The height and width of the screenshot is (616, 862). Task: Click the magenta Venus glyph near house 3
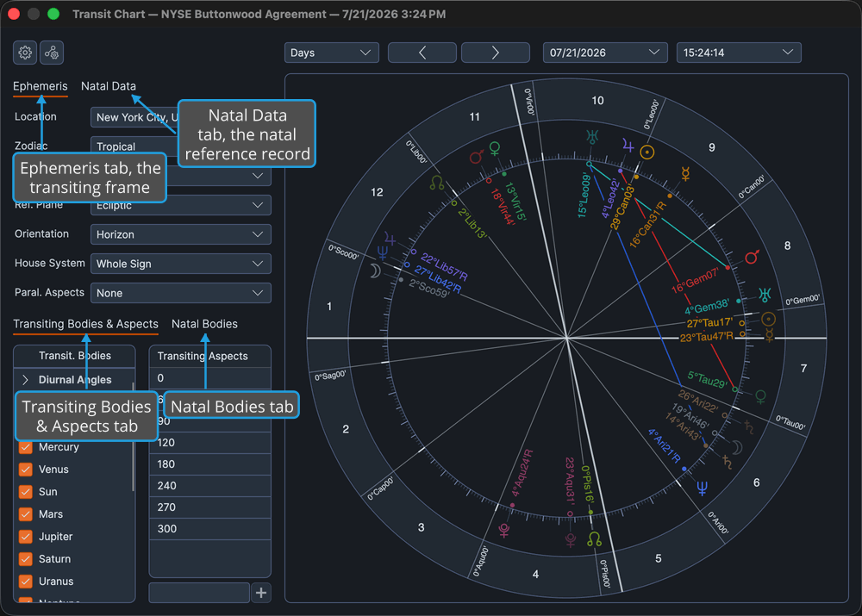504,530
